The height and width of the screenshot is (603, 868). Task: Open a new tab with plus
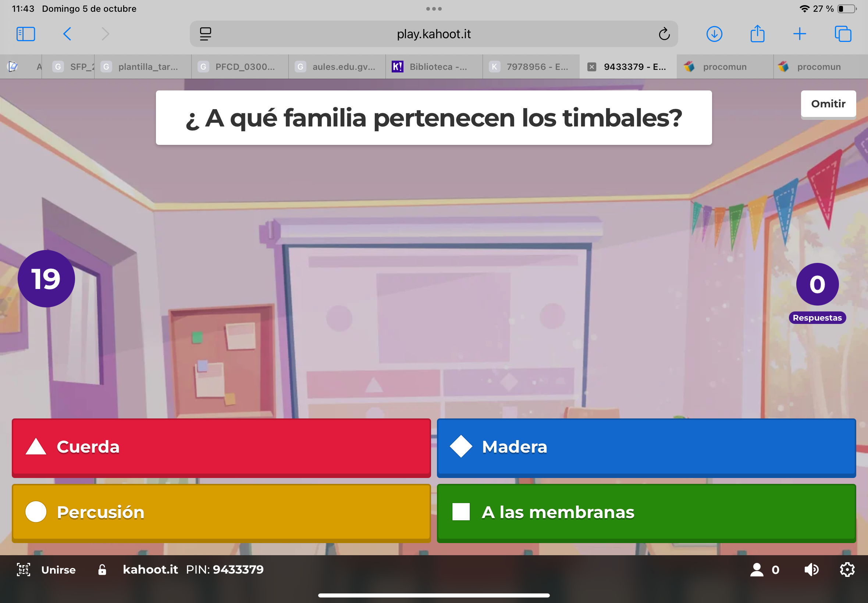(800, 34)
